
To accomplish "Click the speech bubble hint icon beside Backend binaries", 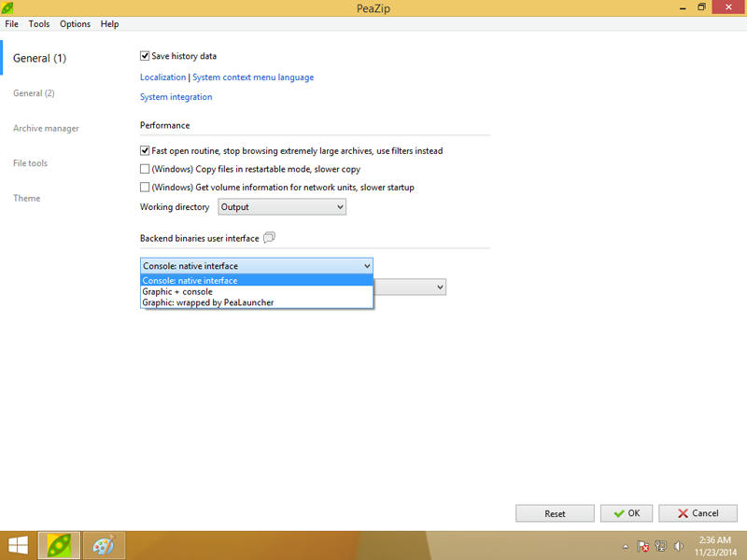I will tap(269, 237).
